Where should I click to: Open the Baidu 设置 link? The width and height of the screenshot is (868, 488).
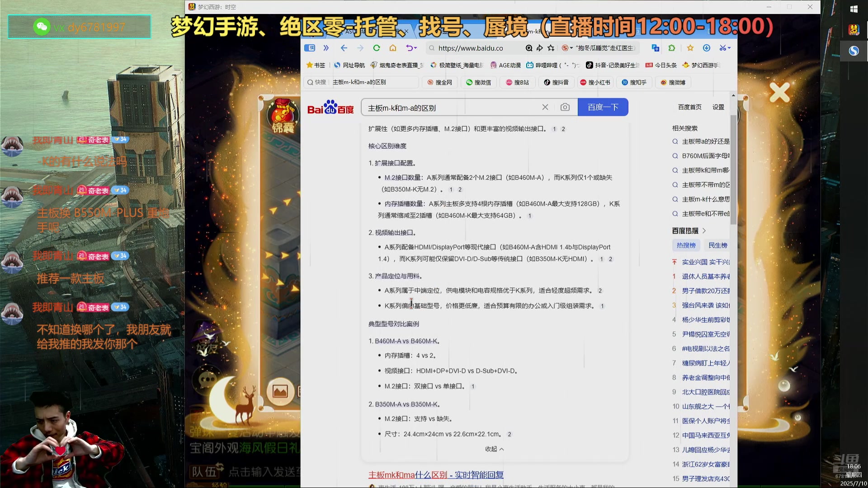click(718, 107)
